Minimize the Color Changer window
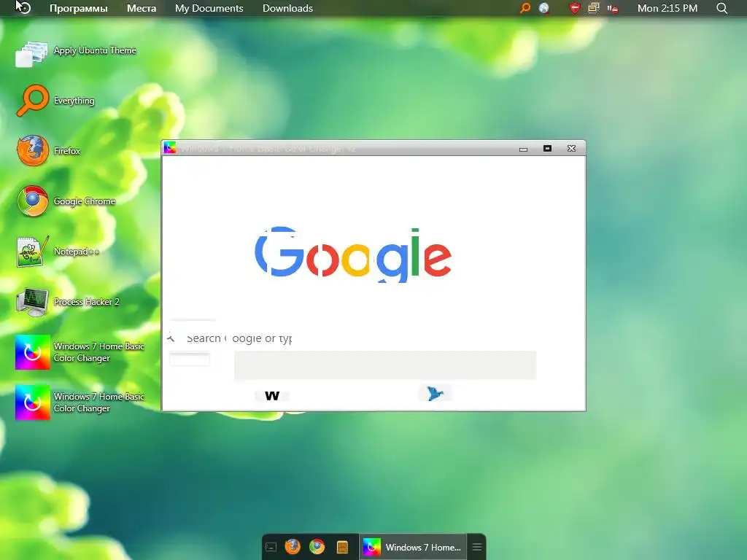Image resolution: width=747 pixels, height=560 pixels. pyautogui.click(x=523, y=149)
